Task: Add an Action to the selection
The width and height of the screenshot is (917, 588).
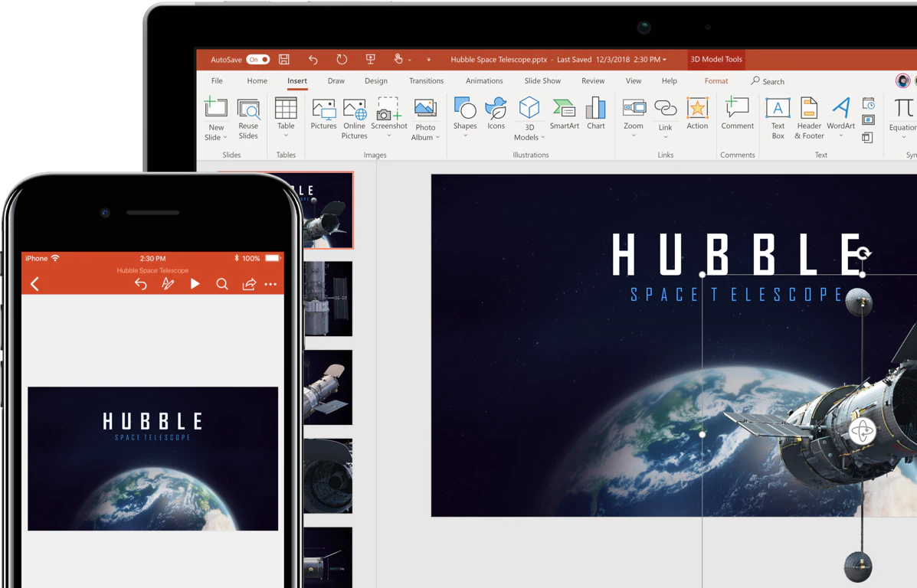Action: 697,113
